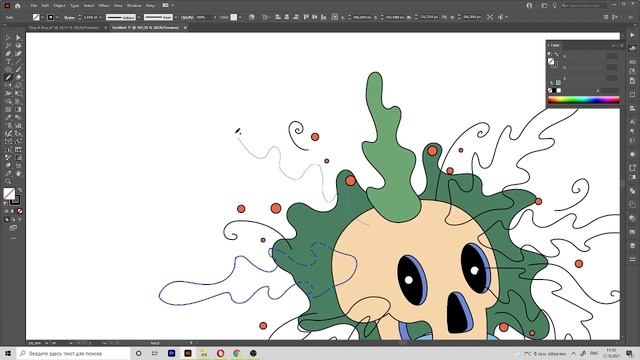Select the Paintbrush tool
Viewport: 640px width, 360px height.
[18, 69]
